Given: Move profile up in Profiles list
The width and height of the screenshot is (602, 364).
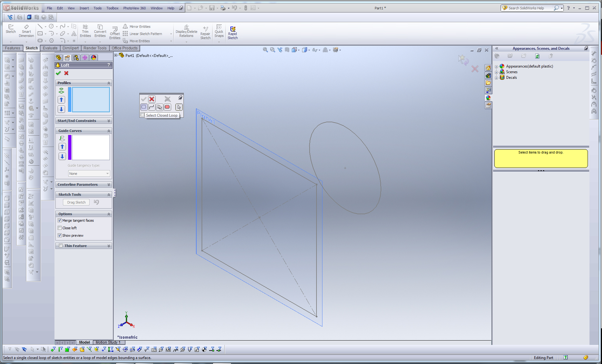Looking at the screenshot, I should tap(61, 100).
